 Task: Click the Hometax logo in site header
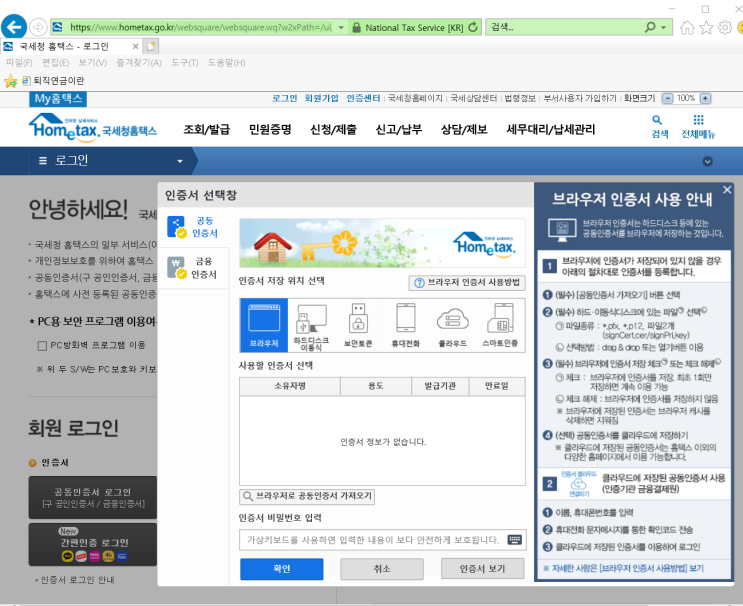(x=92, y=127)
